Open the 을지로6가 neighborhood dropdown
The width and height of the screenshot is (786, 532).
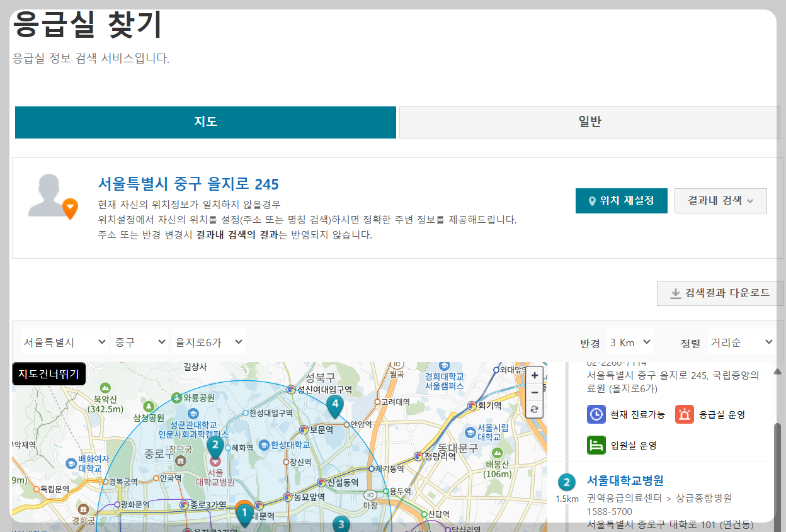pyautogui.click(x=208, y=342)
